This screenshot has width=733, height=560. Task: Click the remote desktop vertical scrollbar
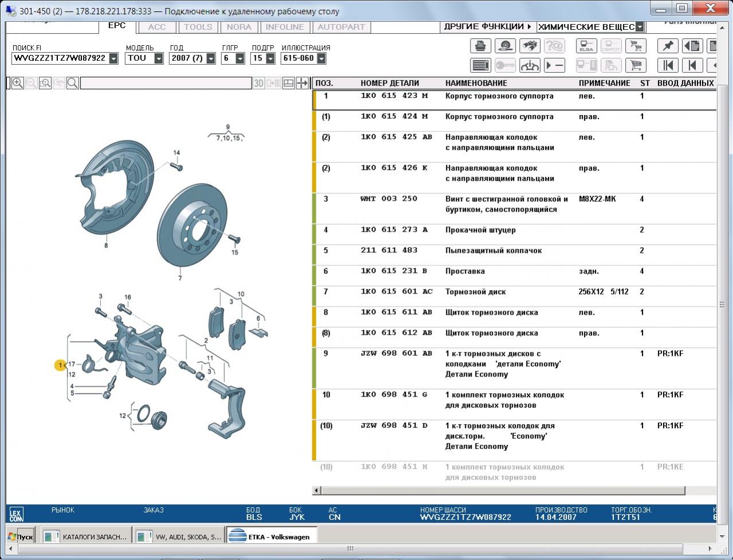tap(723, 304)
